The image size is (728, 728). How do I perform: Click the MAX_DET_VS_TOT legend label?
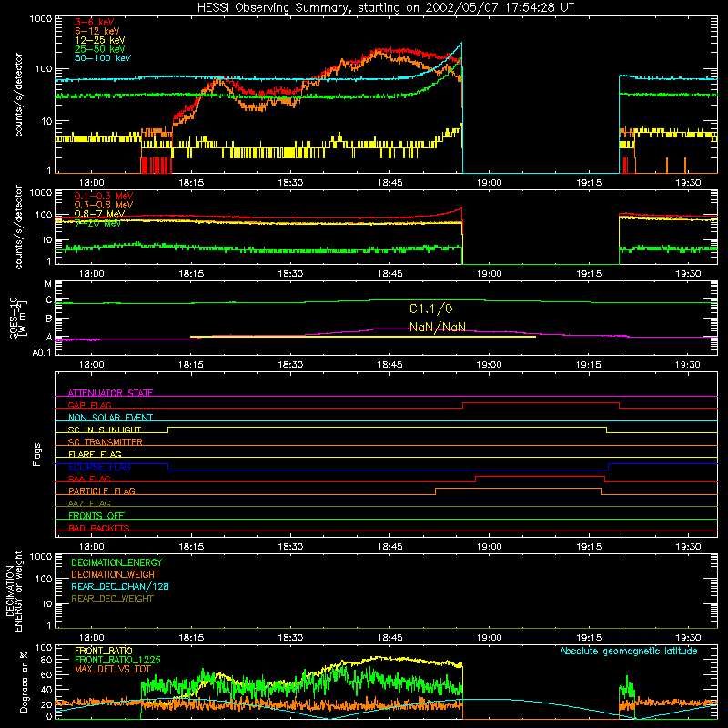point(113,669)
